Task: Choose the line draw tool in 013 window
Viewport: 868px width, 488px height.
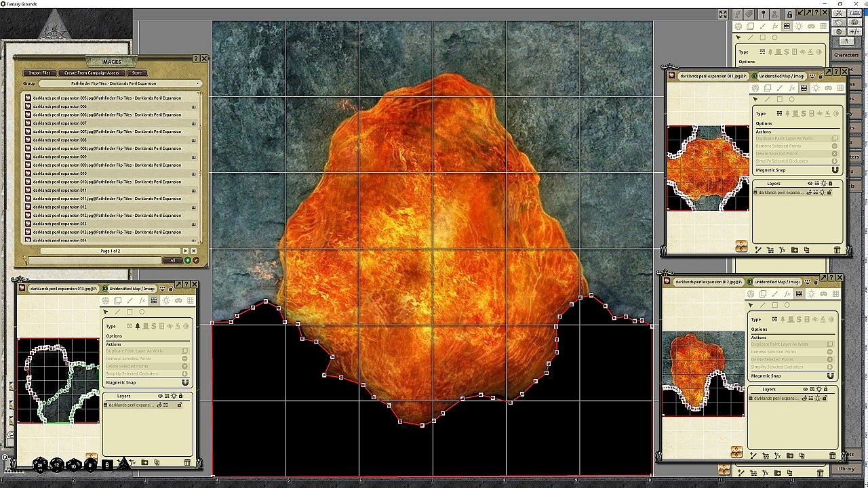Action: click(x=117, y=312)
